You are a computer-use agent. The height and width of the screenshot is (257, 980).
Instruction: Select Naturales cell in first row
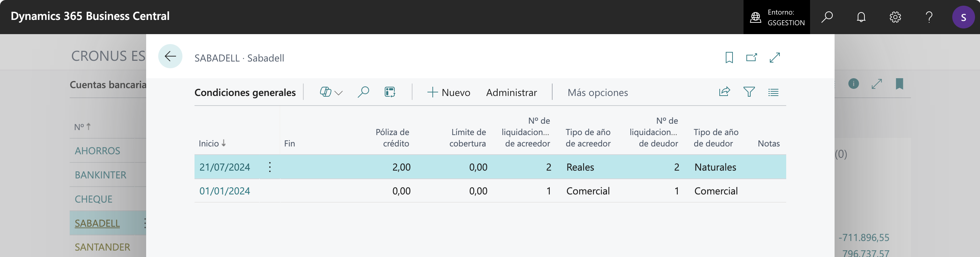pos(715,167)
